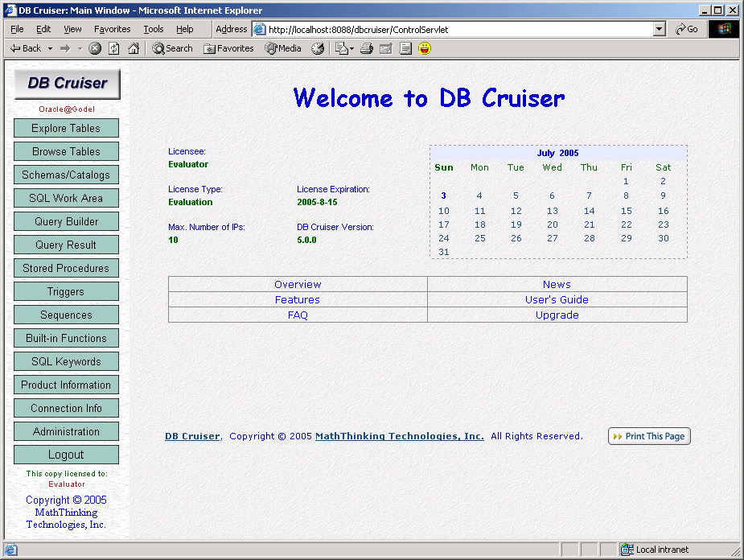Click inside the Address URL field
The image size is (744, 560).
tap(458, 29)
